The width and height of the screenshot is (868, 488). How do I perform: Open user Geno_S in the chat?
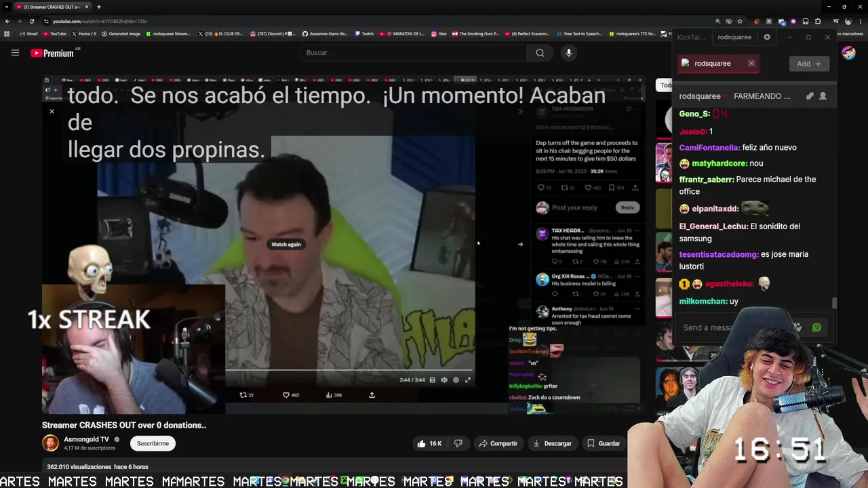(x=695, y=114)
